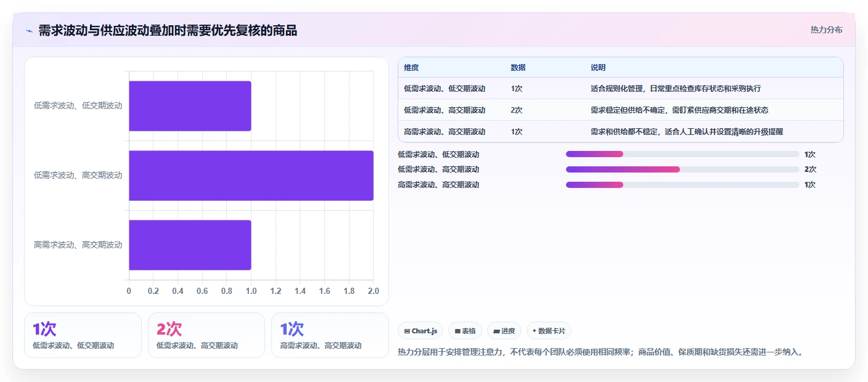Click the label 高需求波动、高交期波动 in the progress list
This screenshot has width=868, height=382.
coord(438,185)
